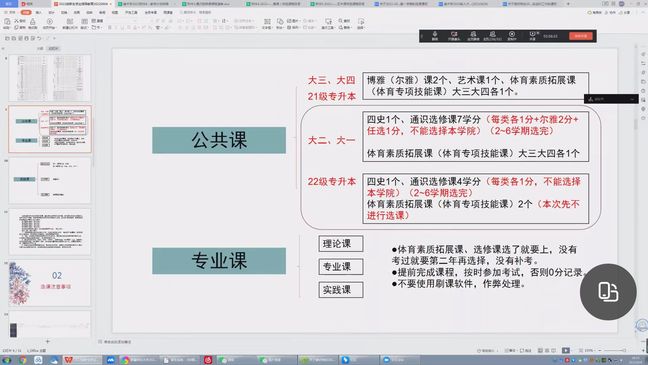Switch to the first green spreadsheet document tab

(x=143, y=4)
